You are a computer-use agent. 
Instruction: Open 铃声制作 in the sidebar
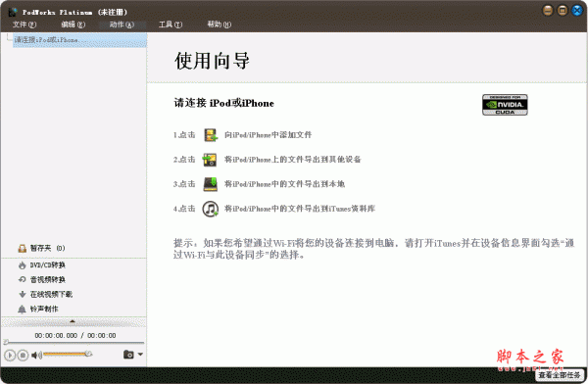click(x=44, y=309)
